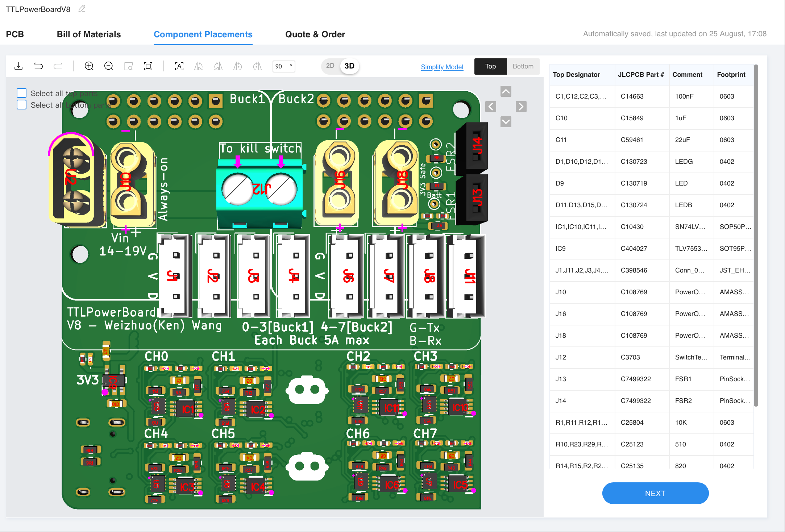Zoom out with magnifier minus icon

(x=109, y=66)
